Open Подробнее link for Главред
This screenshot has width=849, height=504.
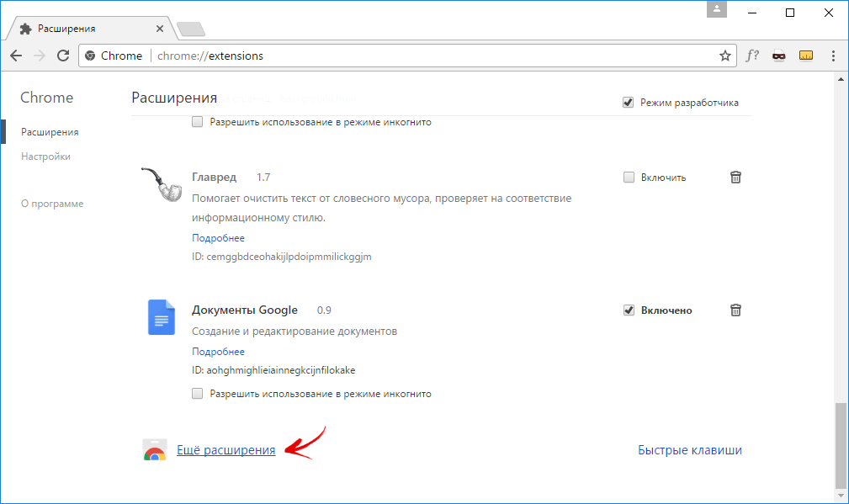218,237
